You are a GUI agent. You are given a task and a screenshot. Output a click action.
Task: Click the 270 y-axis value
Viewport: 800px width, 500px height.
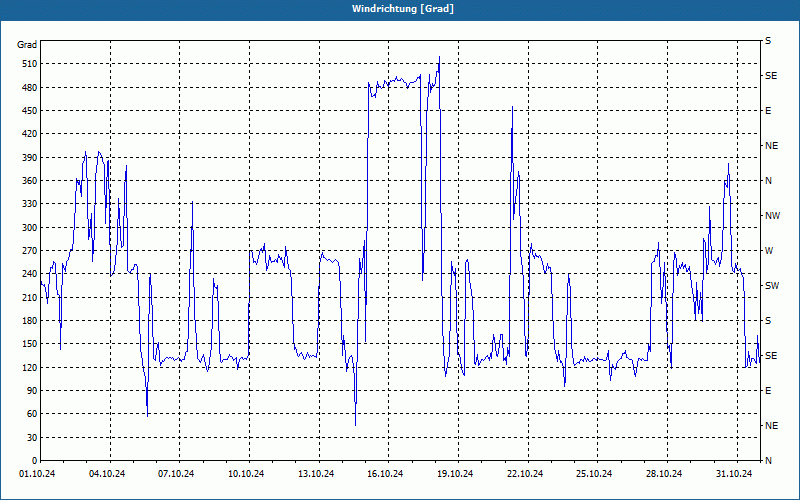(x=30, y=251)
